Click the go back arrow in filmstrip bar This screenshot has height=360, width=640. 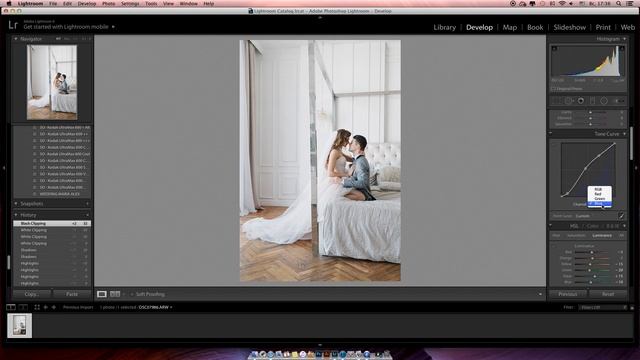(46, 307)
